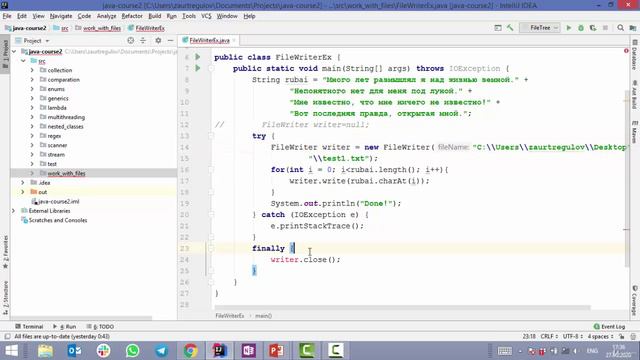Open the File menu
The width and height of the screenshot is (640, 360).
tap(7, 16)
